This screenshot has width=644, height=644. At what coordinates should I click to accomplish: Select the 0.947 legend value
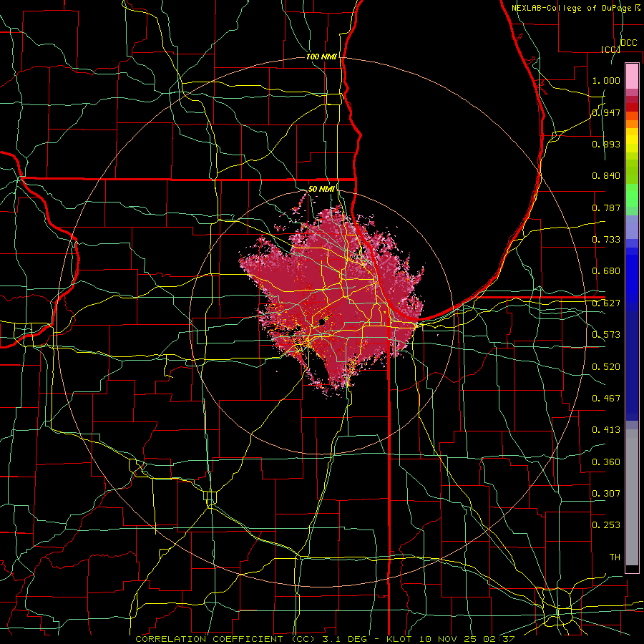(606, 112)
